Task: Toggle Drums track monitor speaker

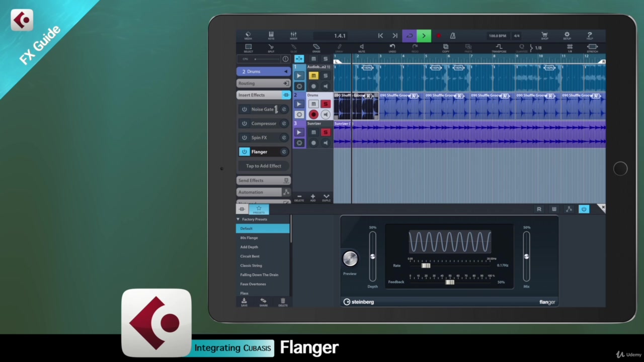Action: pos(325,115)
